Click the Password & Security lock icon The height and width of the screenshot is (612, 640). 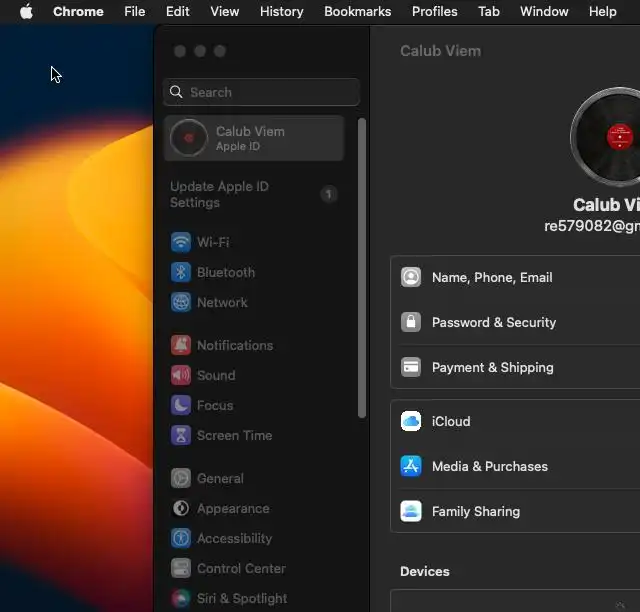(x=411, y=323)
